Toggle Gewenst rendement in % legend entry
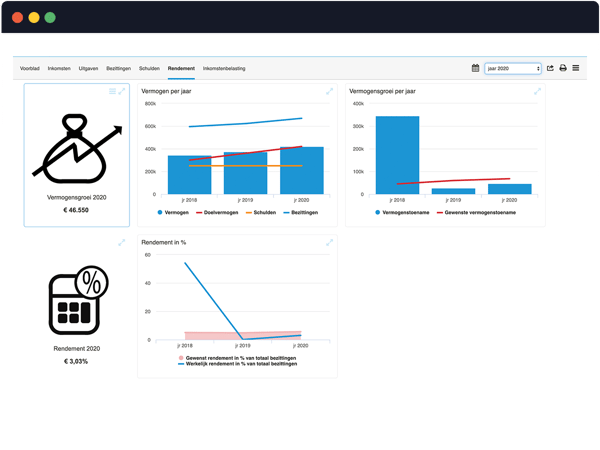Image resolution: width=600 pixels, height=450 pixels. click(237, 358)
